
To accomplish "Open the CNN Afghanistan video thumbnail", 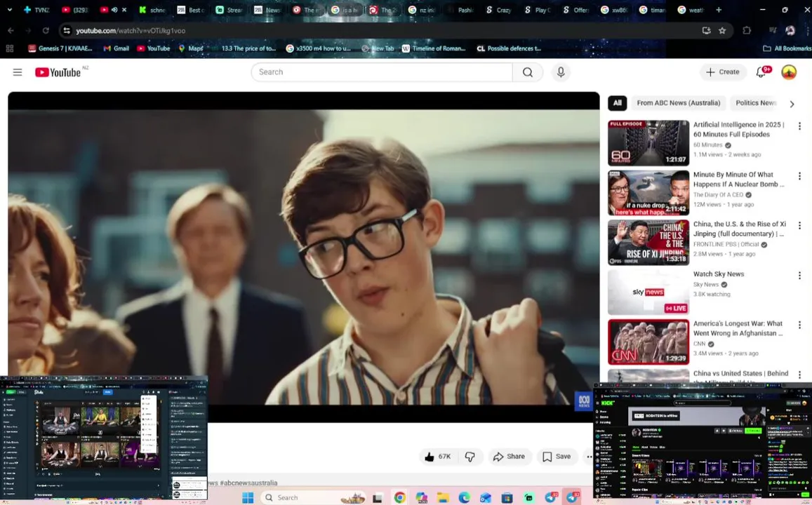I will pos(648,342).
